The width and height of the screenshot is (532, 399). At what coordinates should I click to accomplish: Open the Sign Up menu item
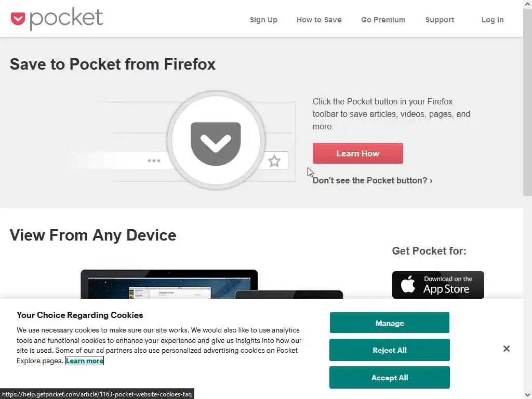[263, 20]
